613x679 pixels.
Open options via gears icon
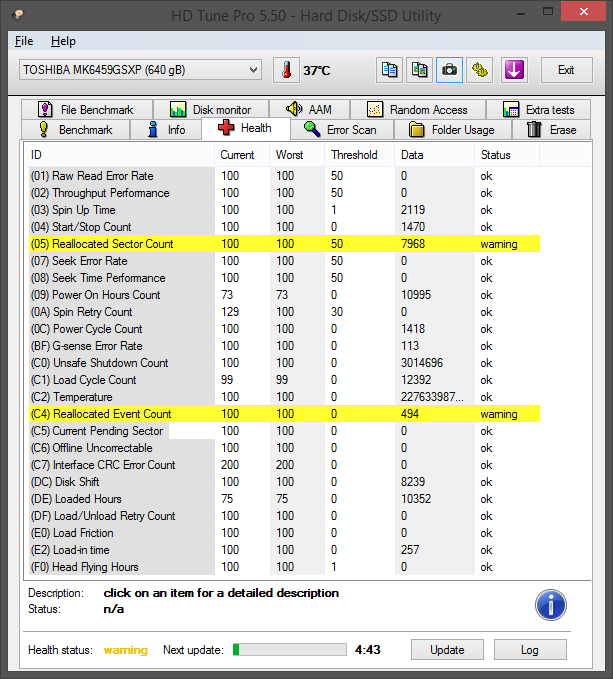479,70
